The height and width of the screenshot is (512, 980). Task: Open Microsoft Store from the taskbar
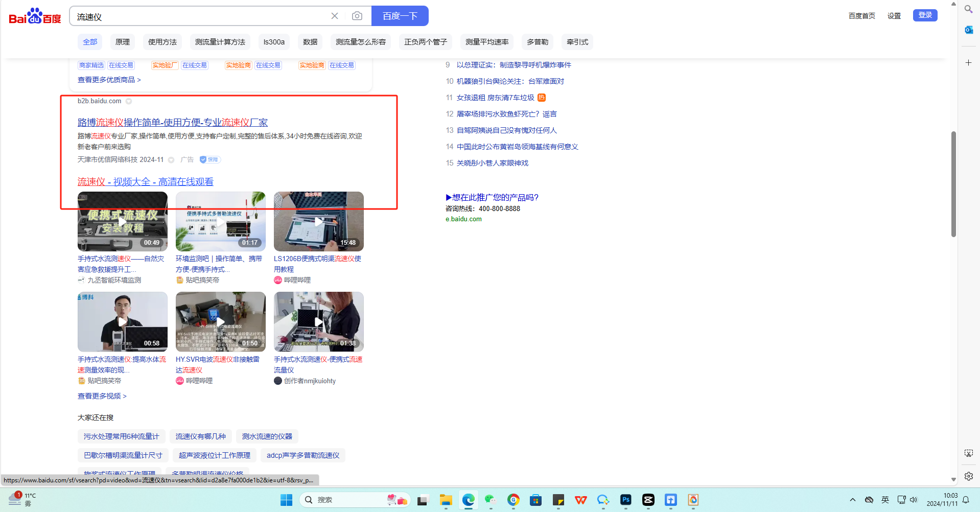(x=536, y=500)
